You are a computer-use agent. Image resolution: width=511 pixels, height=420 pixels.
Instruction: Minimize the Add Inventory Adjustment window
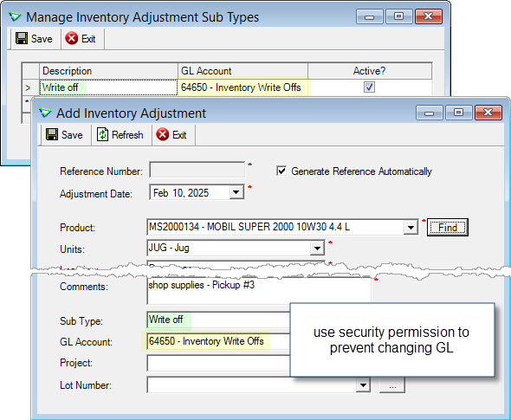tap(430, 113)
